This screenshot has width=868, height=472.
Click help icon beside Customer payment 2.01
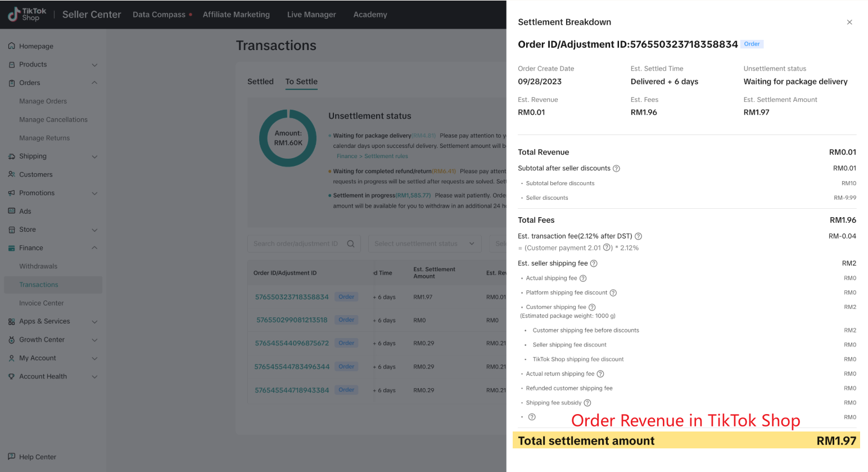pos(607,248)
